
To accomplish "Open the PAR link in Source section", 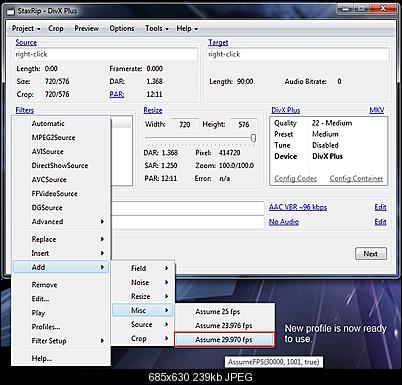I will [x=117, y=94].
